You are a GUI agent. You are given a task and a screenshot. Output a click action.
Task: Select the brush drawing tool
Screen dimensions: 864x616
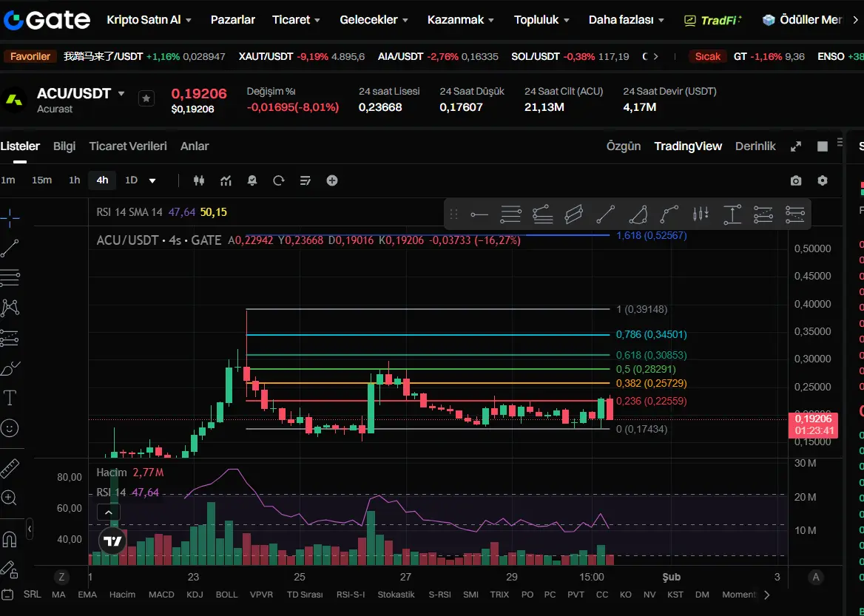pyautogui.click(x=10, y=368)
